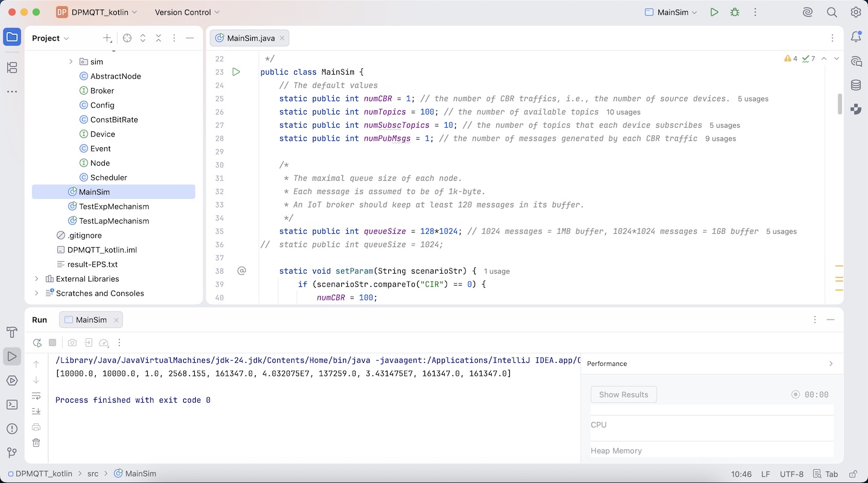868x483 pixels.
Task: Clear all Run console output
Action: tap(36, 443)
